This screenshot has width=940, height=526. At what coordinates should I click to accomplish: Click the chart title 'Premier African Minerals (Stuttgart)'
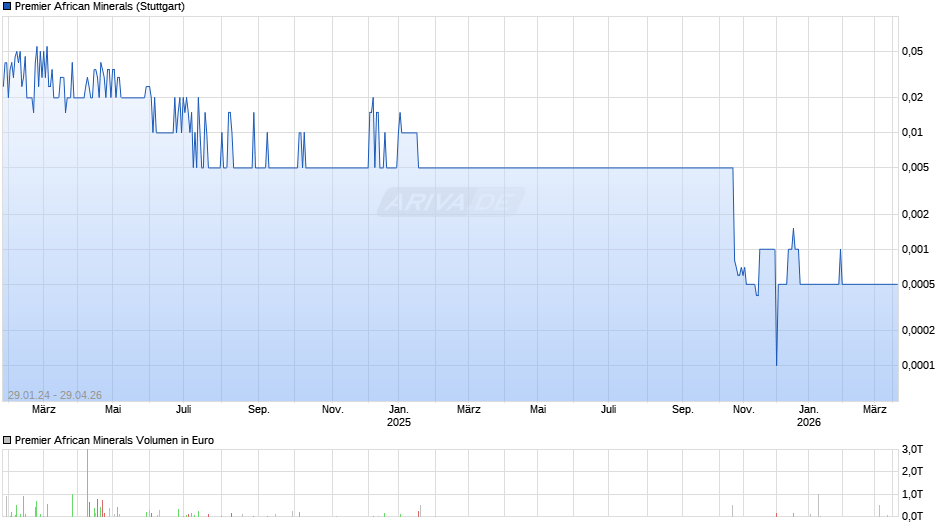coord(100,7)
